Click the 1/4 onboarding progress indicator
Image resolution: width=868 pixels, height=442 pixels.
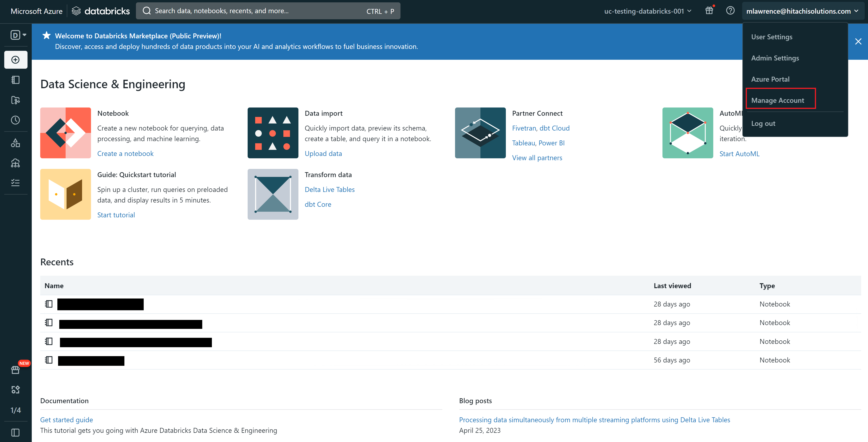[16, 410]
